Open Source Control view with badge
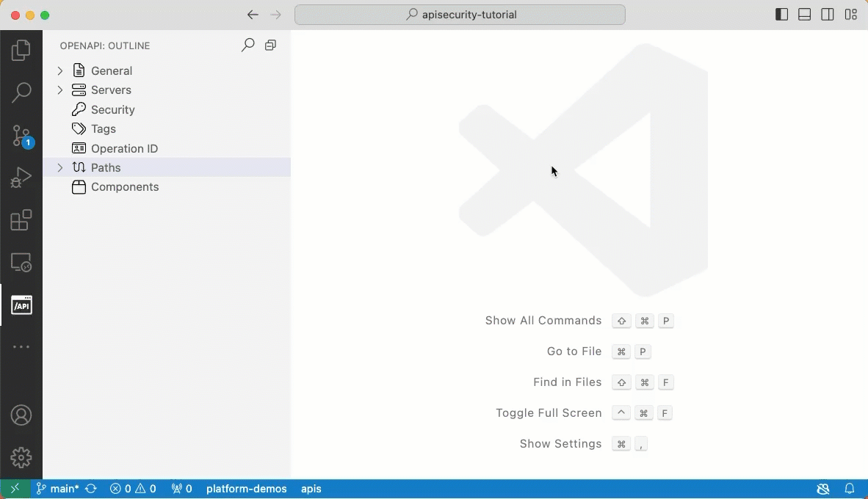Screen dimensions: 868x499 [x=22, y=136]
